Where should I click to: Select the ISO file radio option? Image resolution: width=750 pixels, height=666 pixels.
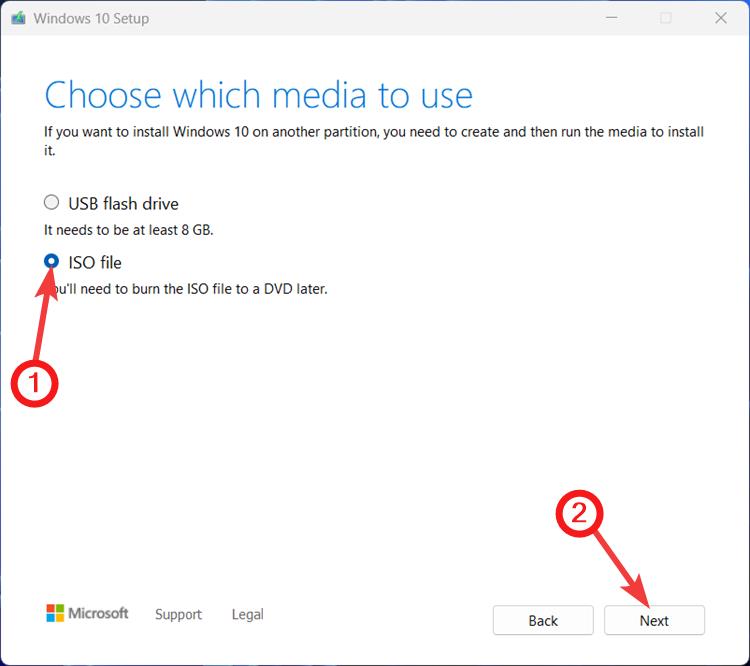[x=51, y=261]
